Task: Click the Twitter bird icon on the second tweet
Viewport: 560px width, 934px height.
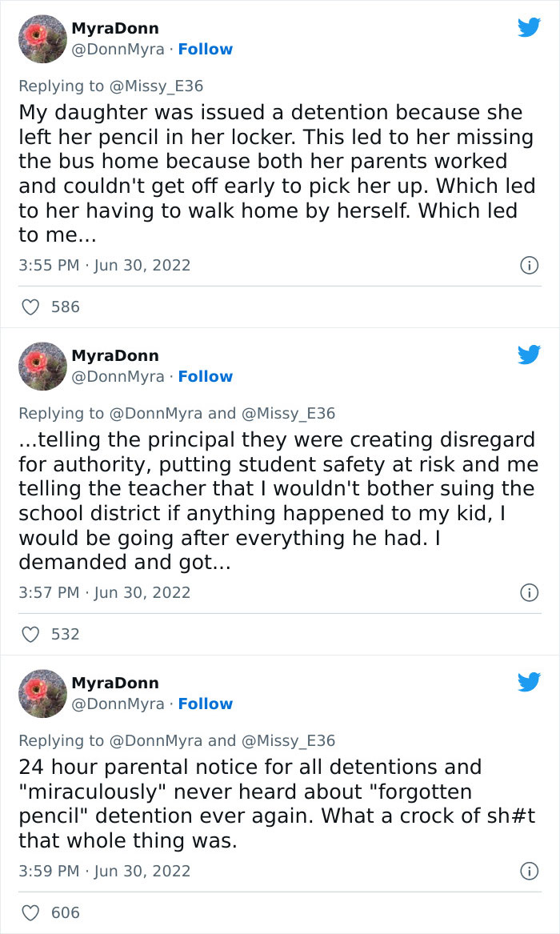Action: coord(529,355)
